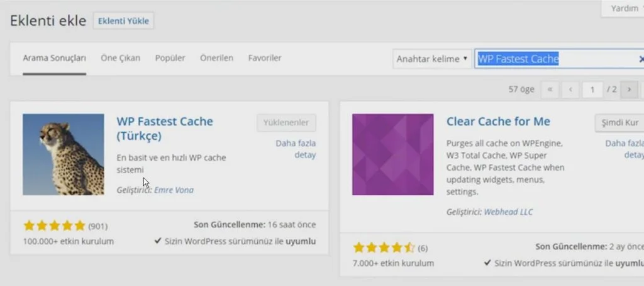Go to the first page of results
The width and height of the screenshot is (644, 286).
pyautogui.click(x=550, y=90)
